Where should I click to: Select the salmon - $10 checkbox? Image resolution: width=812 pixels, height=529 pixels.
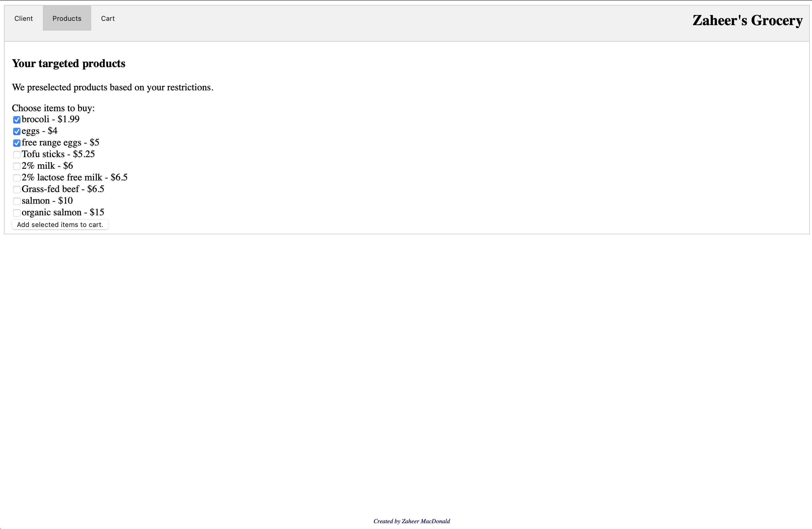coord(16,201)
